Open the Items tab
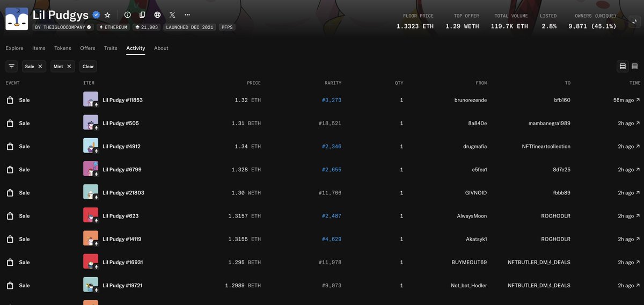644x305 pixels. [39, 48]
